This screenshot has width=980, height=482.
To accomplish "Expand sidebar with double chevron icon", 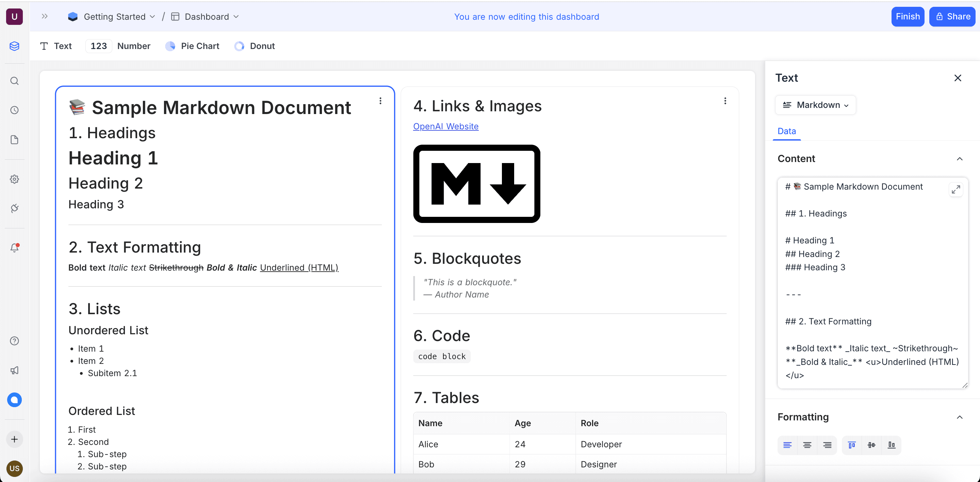I will (x=45, y=16).
